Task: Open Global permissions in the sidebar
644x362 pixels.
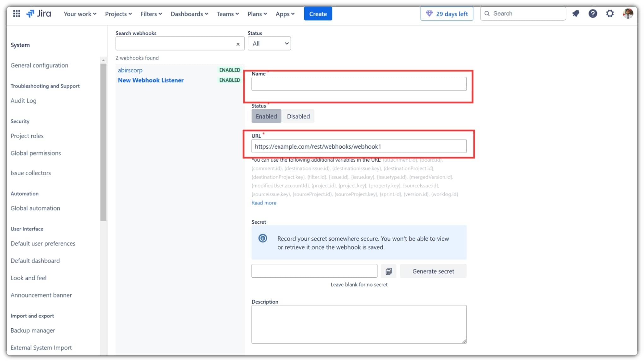Action: tap(36, 153)
